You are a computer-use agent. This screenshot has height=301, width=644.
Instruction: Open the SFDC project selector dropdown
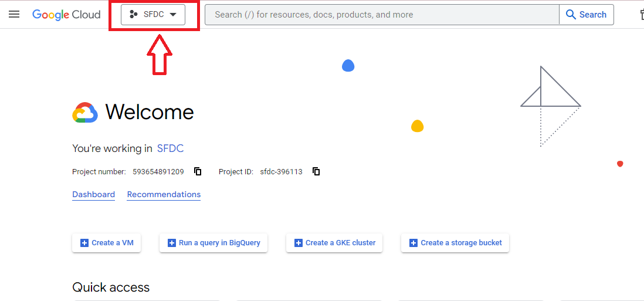[x=152, y=14]
